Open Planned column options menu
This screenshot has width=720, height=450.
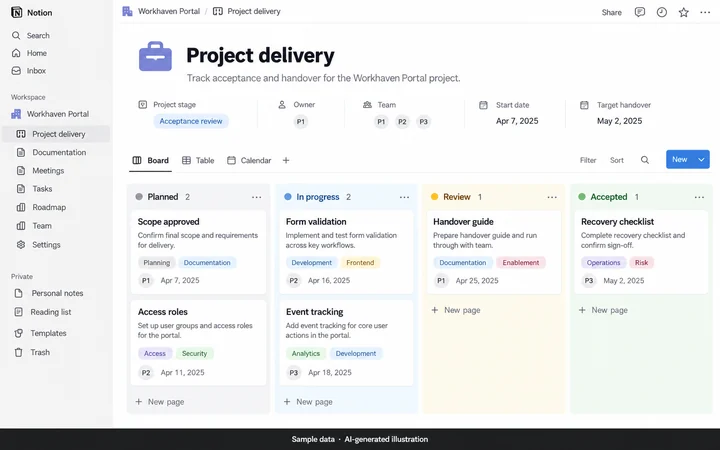point(257,197)
